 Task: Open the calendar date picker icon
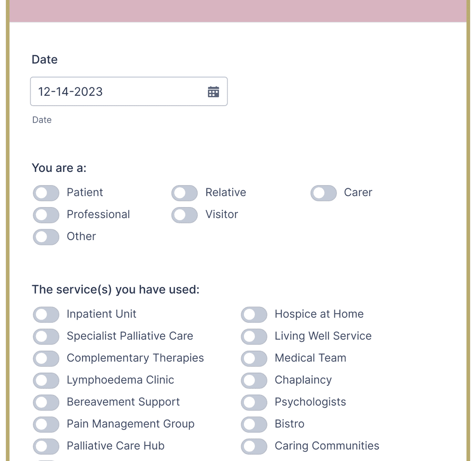(213, 91)
